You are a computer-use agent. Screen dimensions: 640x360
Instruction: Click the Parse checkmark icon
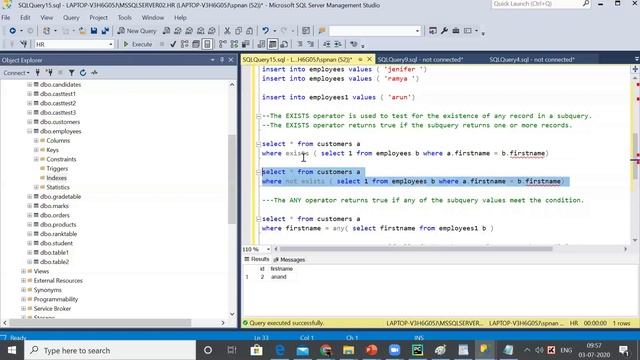point(173,44)
